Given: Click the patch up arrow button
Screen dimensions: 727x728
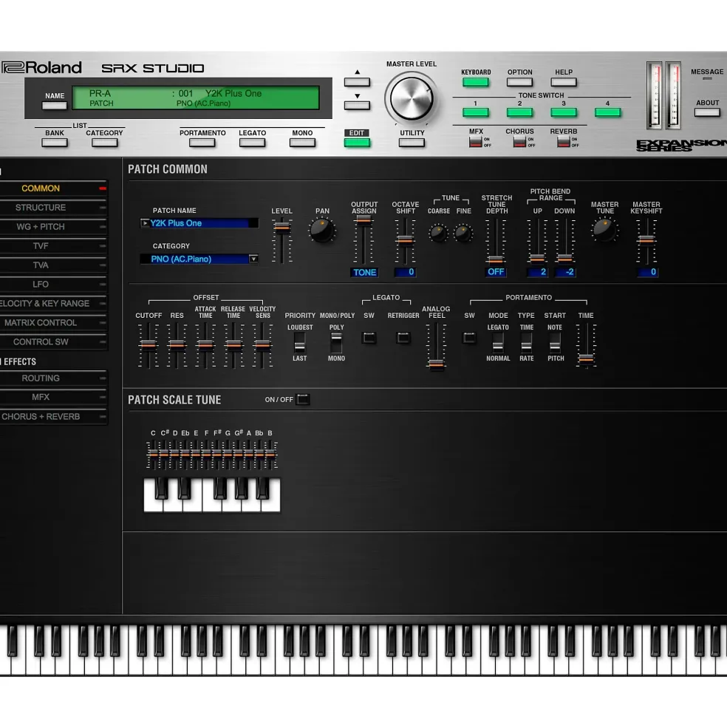Looking at the screenshot, I should click(357, 82).
